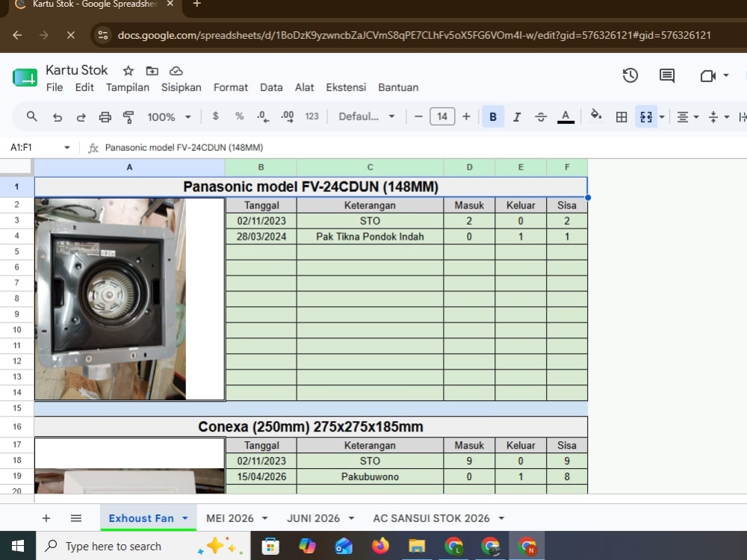This screenshot has width=747, height=560.
Task: Open the Windows Start menu
Action: coord(18,546)
